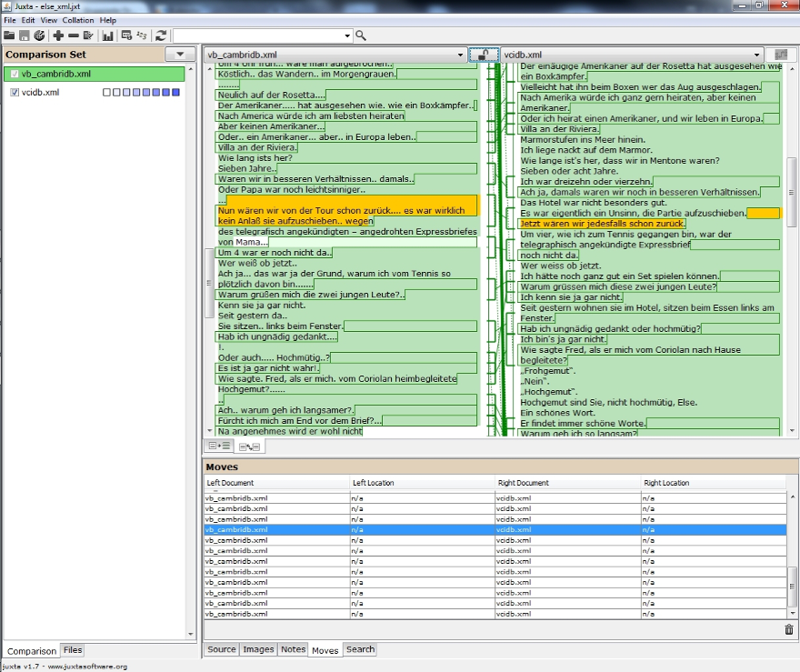Click the Left Document column header
800x672 pixels.
[x=276, y=483]
